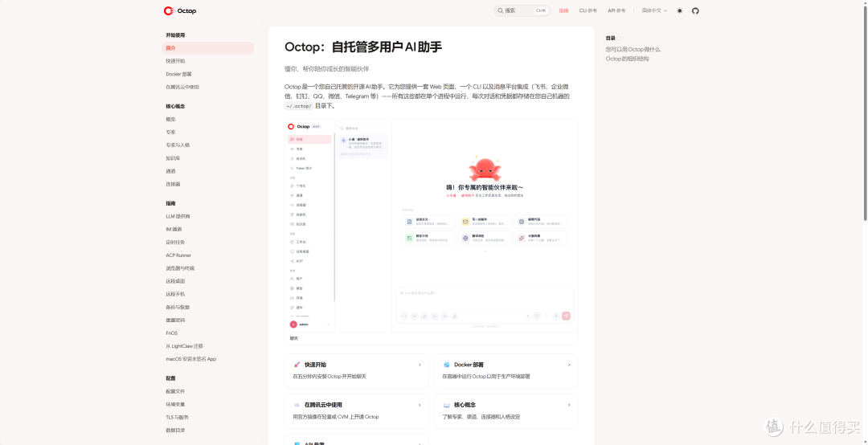The height and width of the screenshot is (445, 868).
Task: Open Docker 部署 sidebar page
Action: (x=178, y=74)
